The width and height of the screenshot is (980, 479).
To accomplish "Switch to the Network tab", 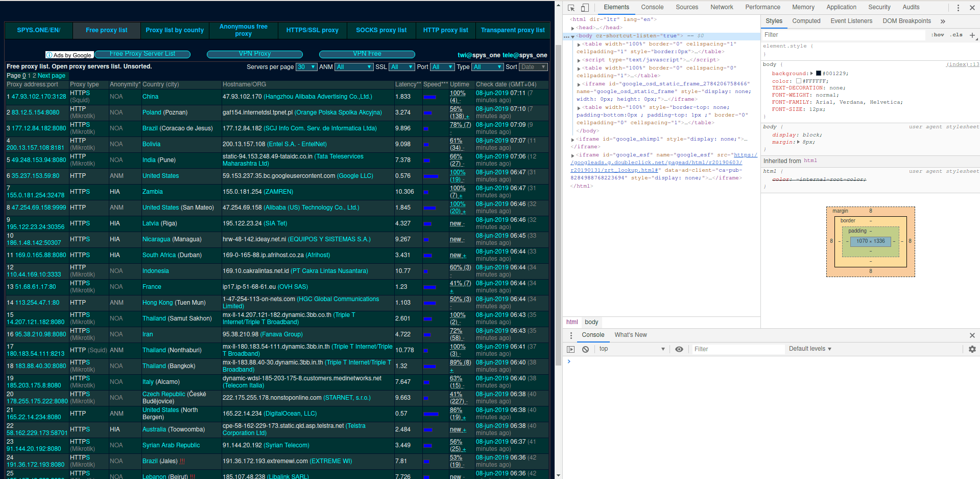I will click(x=721, y=7).
